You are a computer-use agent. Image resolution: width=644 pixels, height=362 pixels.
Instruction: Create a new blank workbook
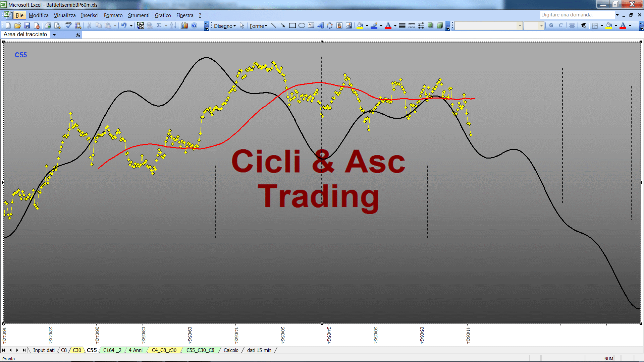[8, 25]
